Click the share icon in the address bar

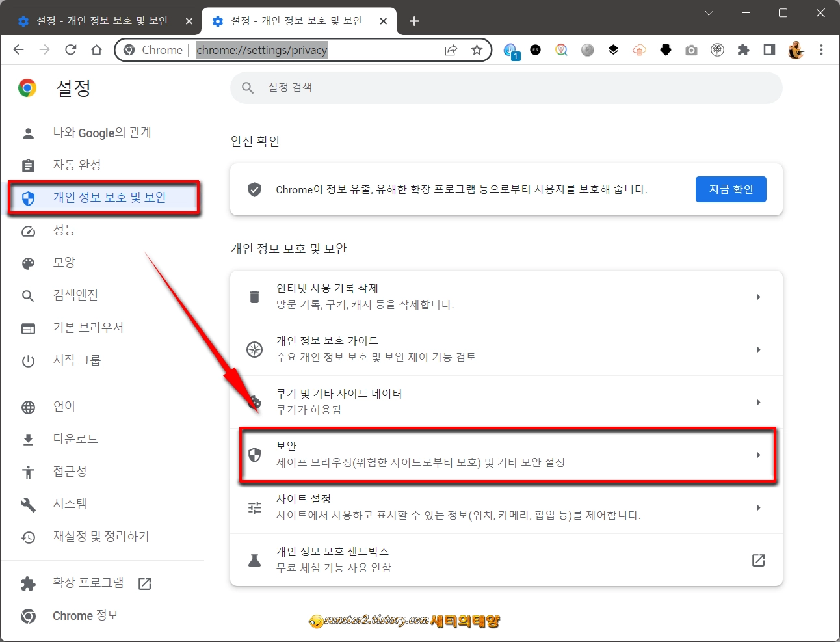pyautogui.click(x=451, y=49)
